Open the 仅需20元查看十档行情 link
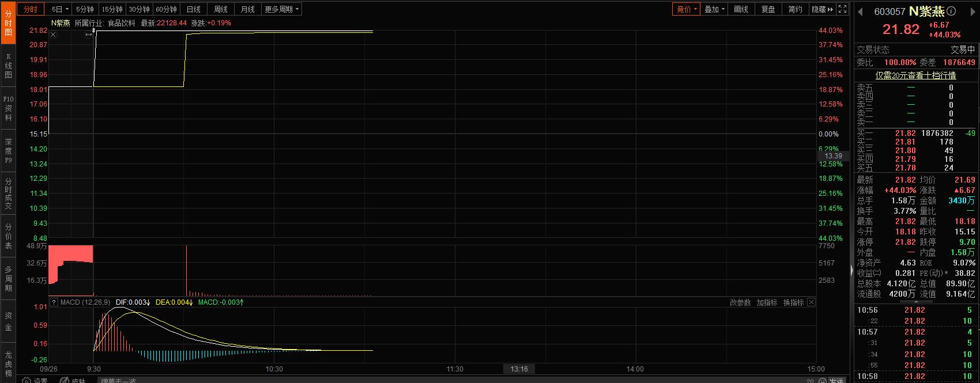This screenshot has width=980, height=383. tap(915, 75)
